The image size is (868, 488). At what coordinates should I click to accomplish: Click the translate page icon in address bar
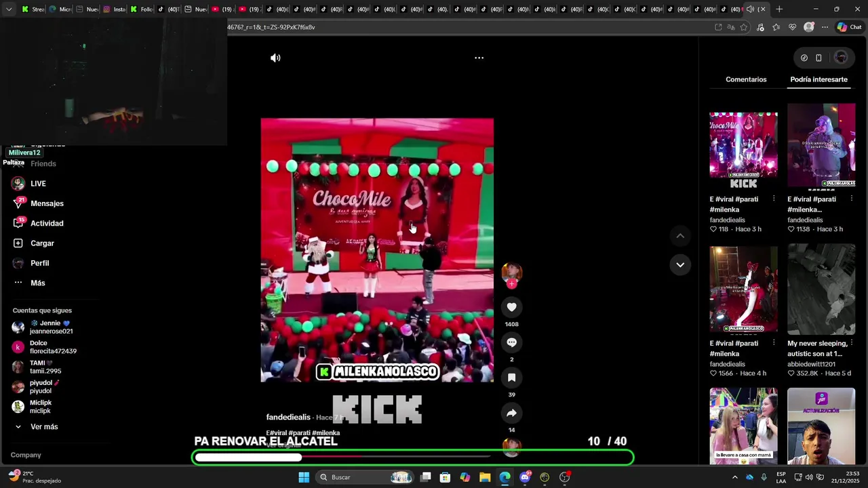[731, 27]
